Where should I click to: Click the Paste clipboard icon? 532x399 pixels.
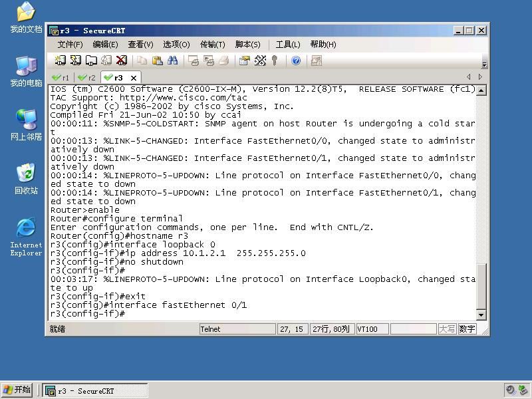point(157,61)
